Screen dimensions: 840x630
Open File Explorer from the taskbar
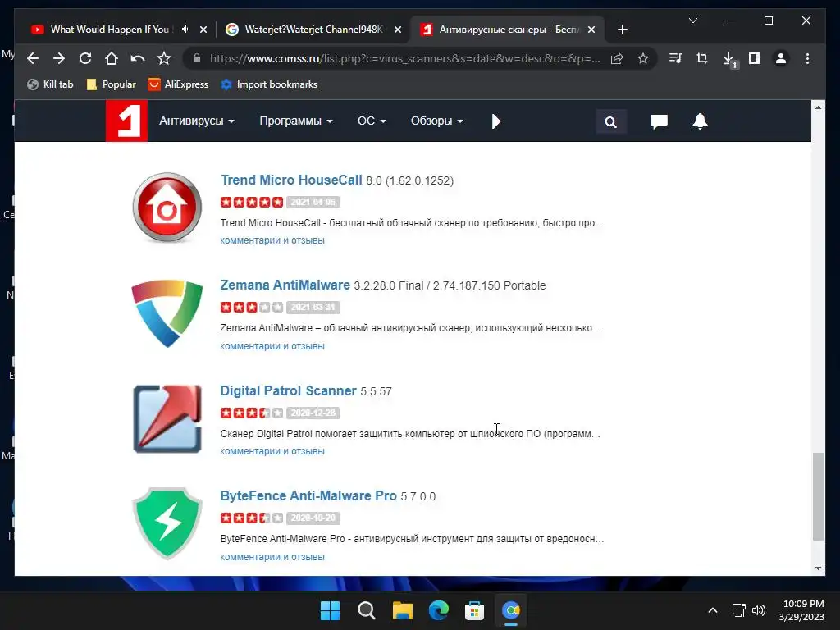(402, 610)
